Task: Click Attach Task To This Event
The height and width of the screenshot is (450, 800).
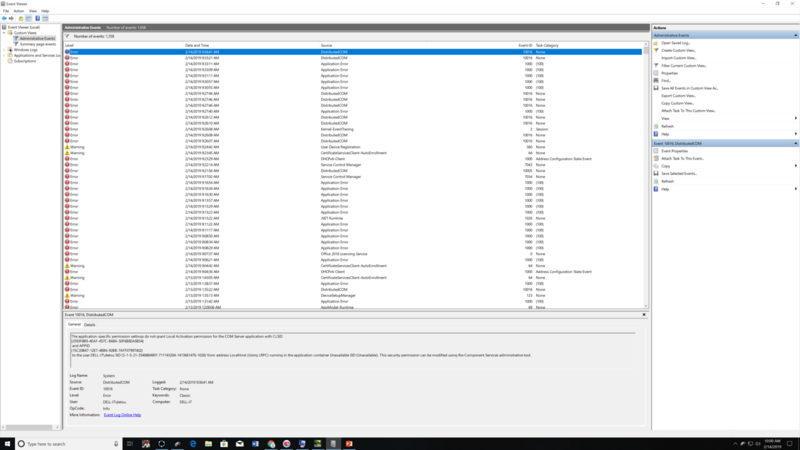Action: pos(682,159)
